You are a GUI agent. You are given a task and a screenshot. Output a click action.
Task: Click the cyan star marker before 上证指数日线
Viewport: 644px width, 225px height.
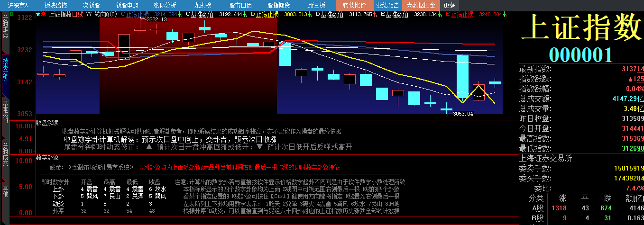[x=39, y=14]
